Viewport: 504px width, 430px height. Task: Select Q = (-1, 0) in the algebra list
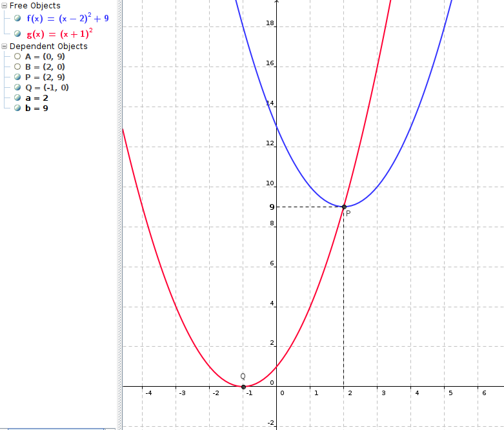(47, 88)
